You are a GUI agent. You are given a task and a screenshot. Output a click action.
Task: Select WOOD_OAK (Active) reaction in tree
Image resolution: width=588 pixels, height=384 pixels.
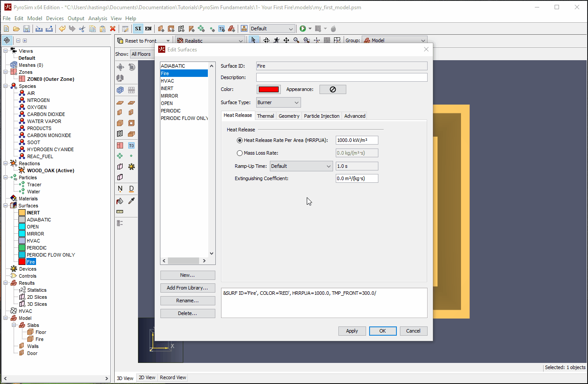click(51, 170)
